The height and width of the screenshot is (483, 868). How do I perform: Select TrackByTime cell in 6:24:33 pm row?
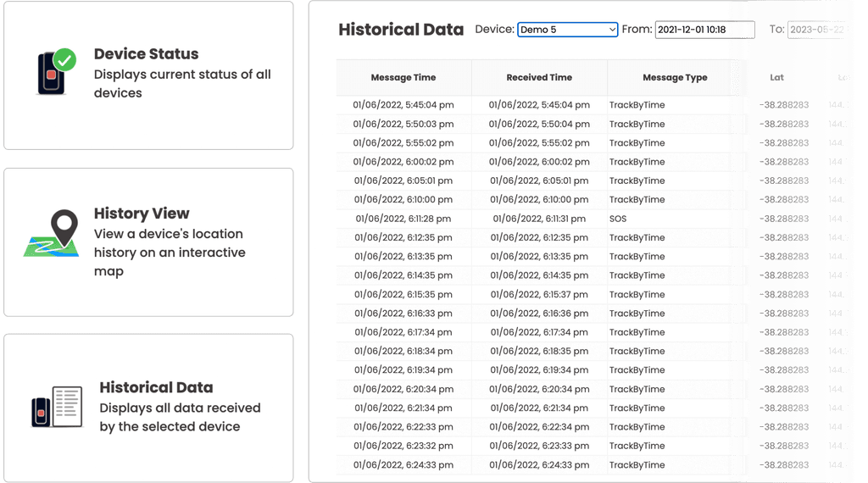pos(637,464)
